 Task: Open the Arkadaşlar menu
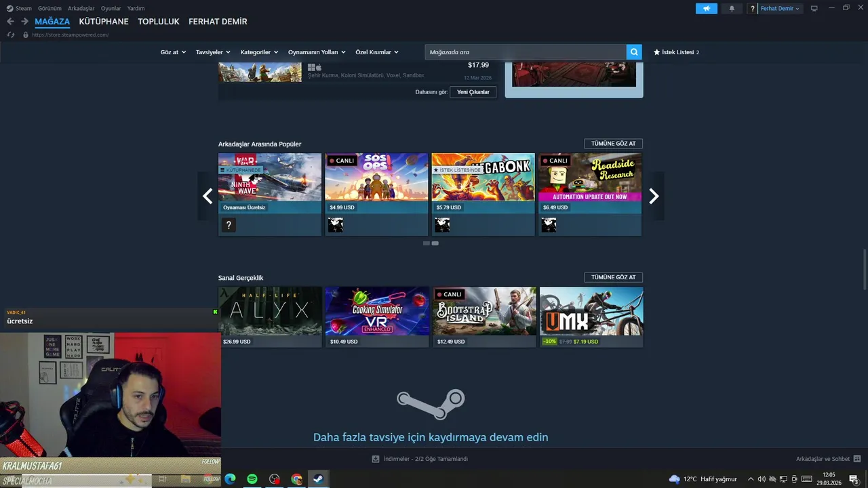point(81,8)
